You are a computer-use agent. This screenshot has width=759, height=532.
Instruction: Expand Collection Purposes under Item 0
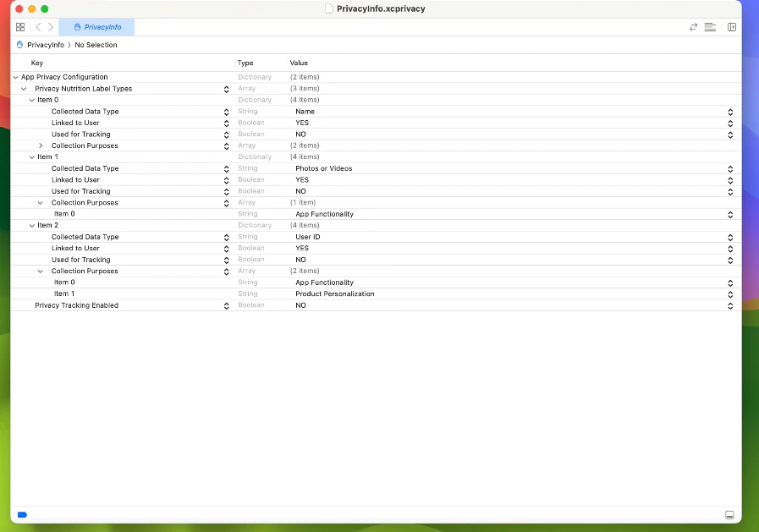(x=41, y=145)
